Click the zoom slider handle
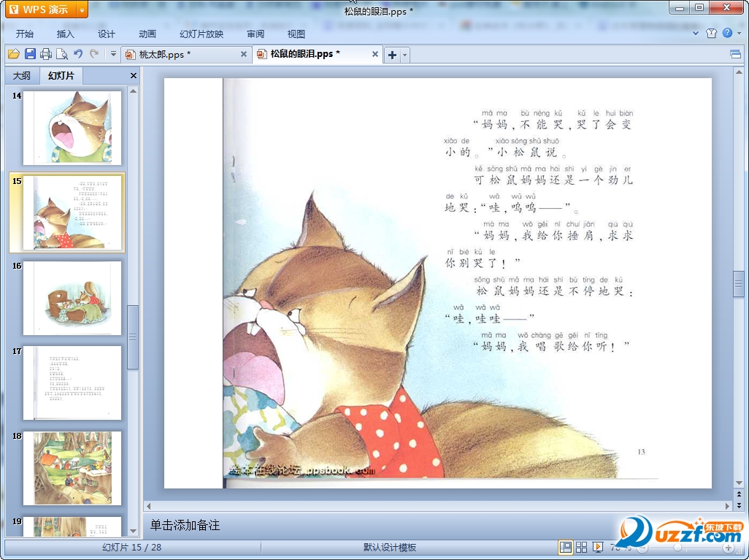Image resolution: width=749 pixels, height=560 pixels. [678, 548]
